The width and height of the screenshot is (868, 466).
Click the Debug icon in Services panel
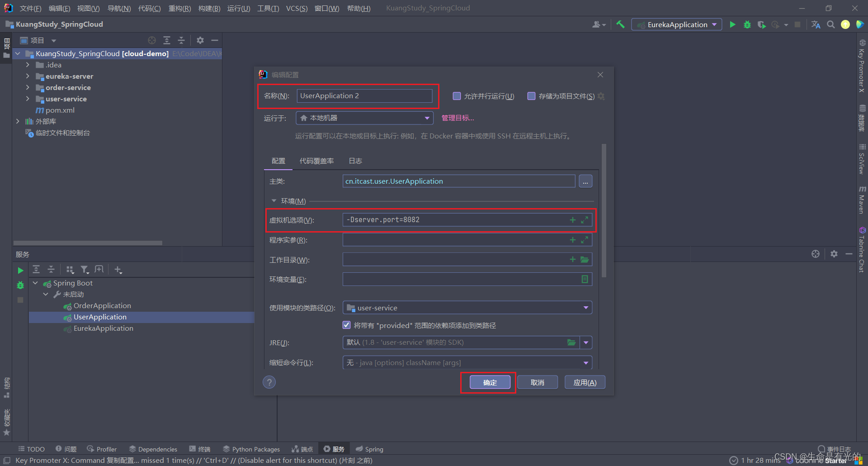[20, 285]
